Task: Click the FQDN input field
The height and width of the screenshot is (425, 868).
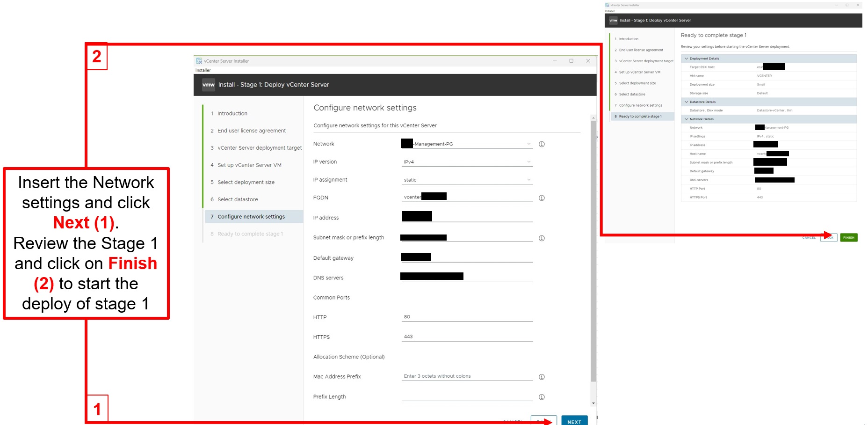Action: [x=467, y=197]
